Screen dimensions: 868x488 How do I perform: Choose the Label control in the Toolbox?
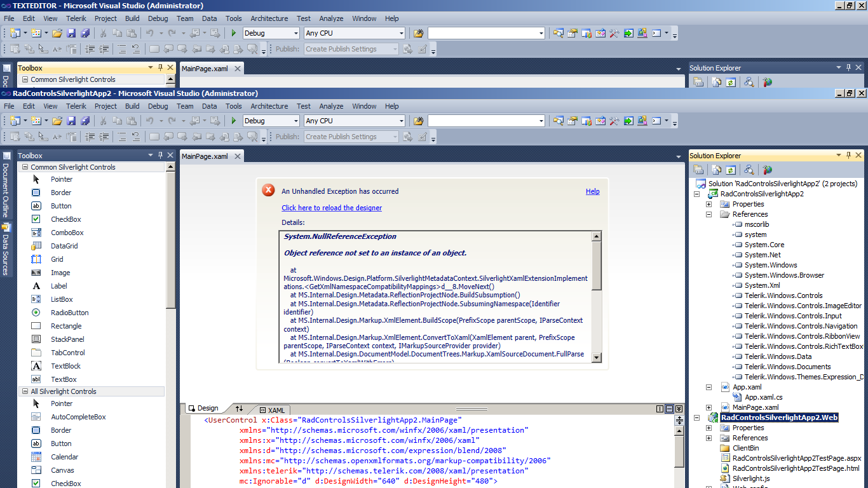pyautogui.click(x=59, y=286)
